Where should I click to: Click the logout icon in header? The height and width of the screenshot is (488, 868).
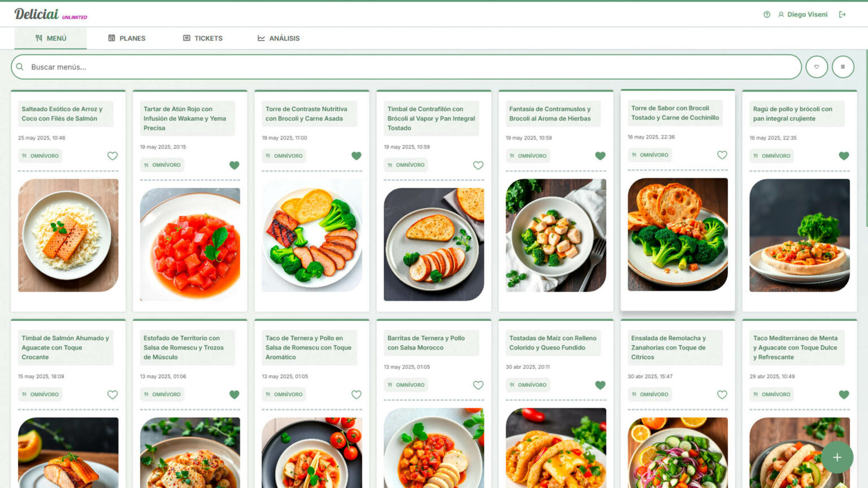[843, 15]
